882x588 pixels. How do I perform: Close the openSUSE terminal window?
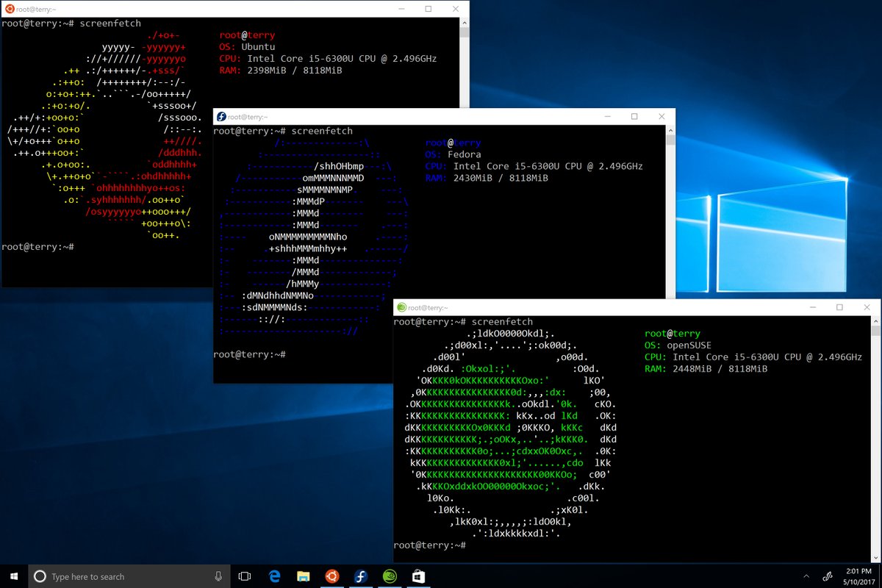pyautogui.click(x=867, y=307)
